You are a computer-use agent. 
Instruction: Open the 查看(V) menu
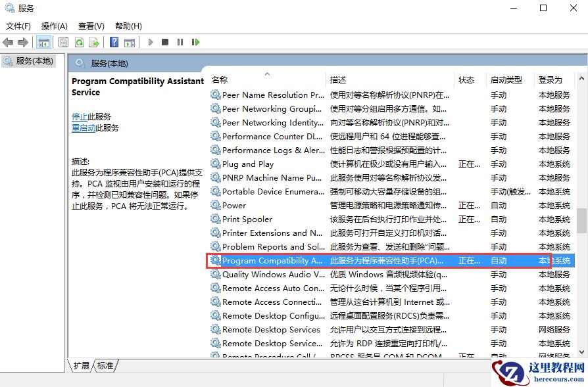(x=91, y=26)
